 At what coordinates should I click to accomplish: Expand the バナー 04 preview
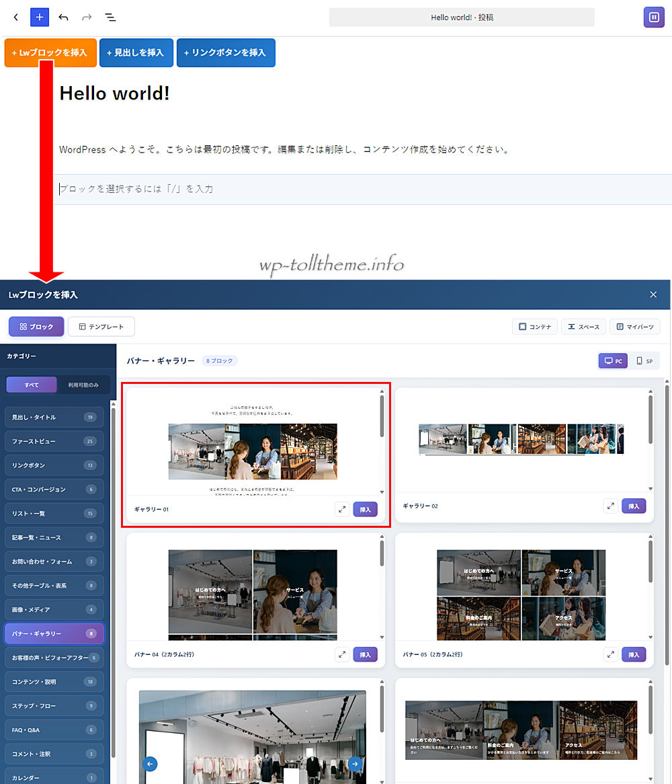tap(342, 654)
